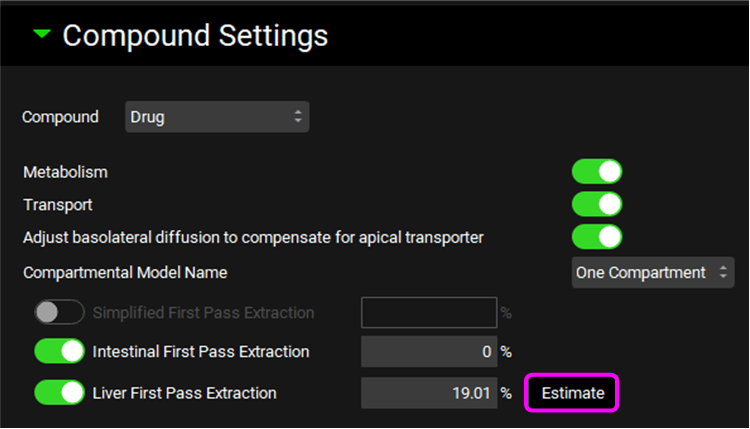Screen dimensions: 750x429
Task: Switch off the Intestinal First Pass Extraction toggle
Action: coord(59,352)
